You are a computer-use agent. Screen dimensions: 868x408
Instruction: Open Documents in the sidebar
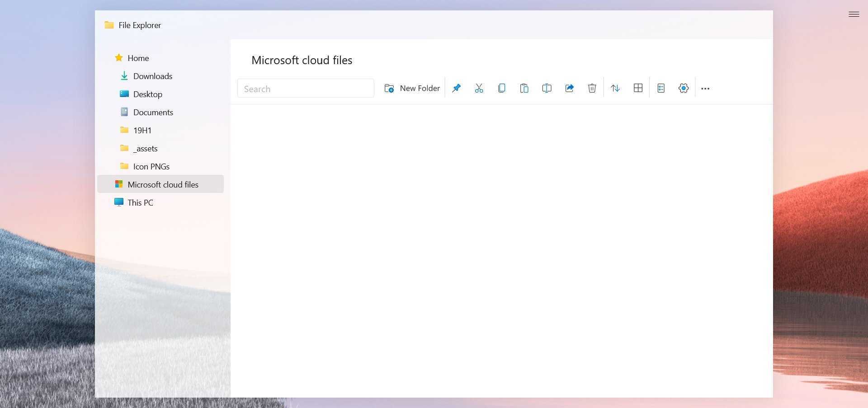pos(160,112)
